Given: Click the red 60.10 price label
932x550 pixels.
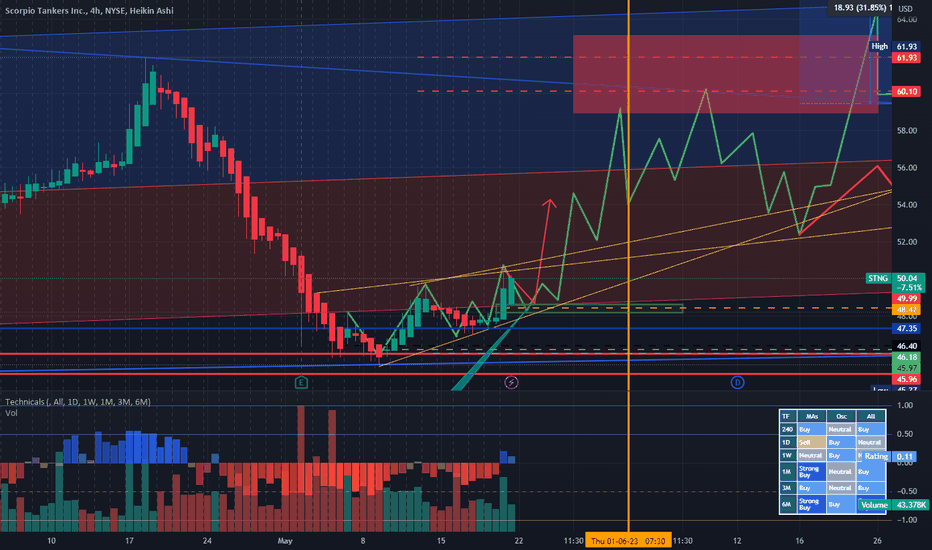Looking at the screenshot, I should [907, 92].
